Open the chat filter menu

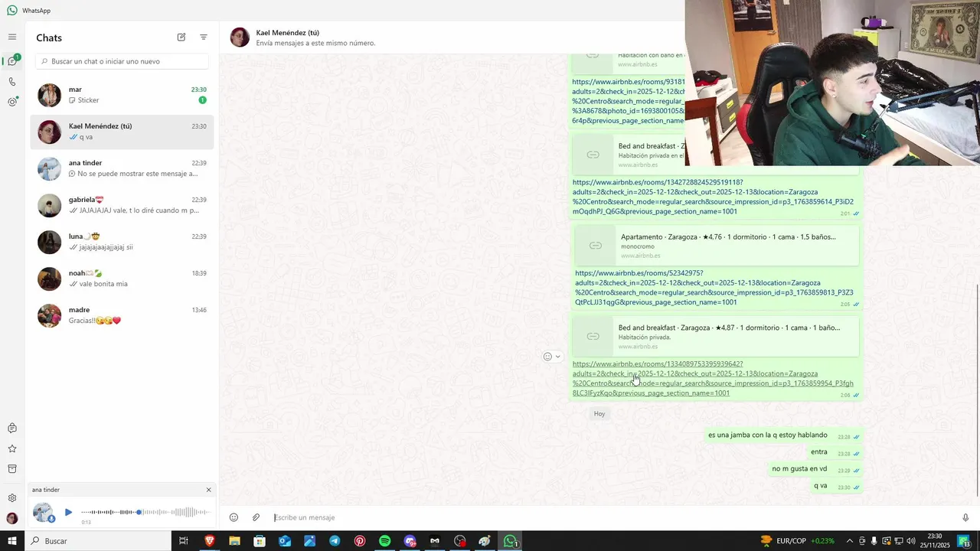[204, 37]
